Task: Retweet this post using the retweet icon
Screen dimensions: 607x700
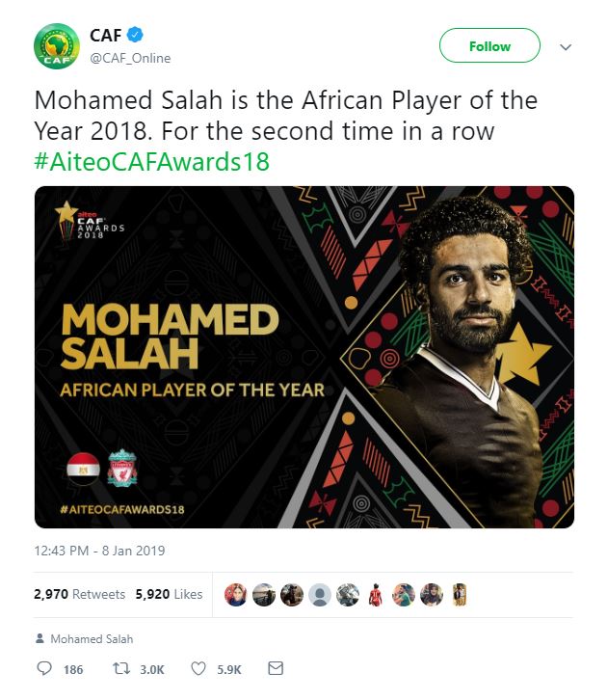Action: pos(122,668)
